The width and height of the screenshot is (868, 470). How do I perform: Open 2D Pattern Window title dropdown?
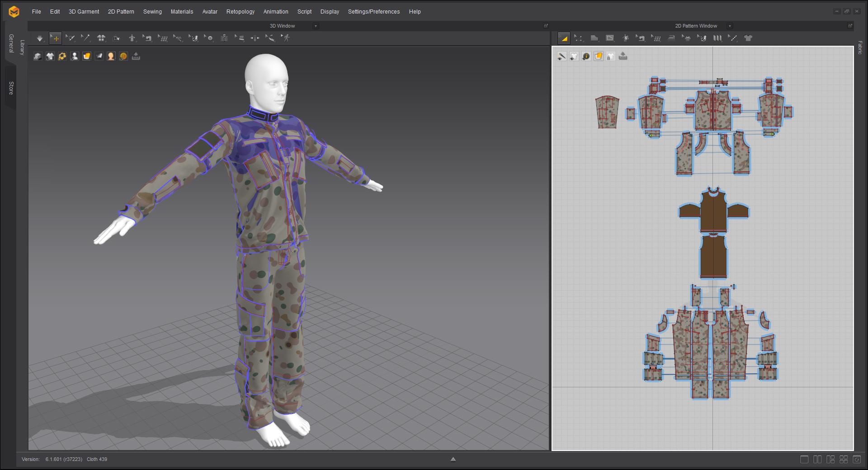click(730, 26)
